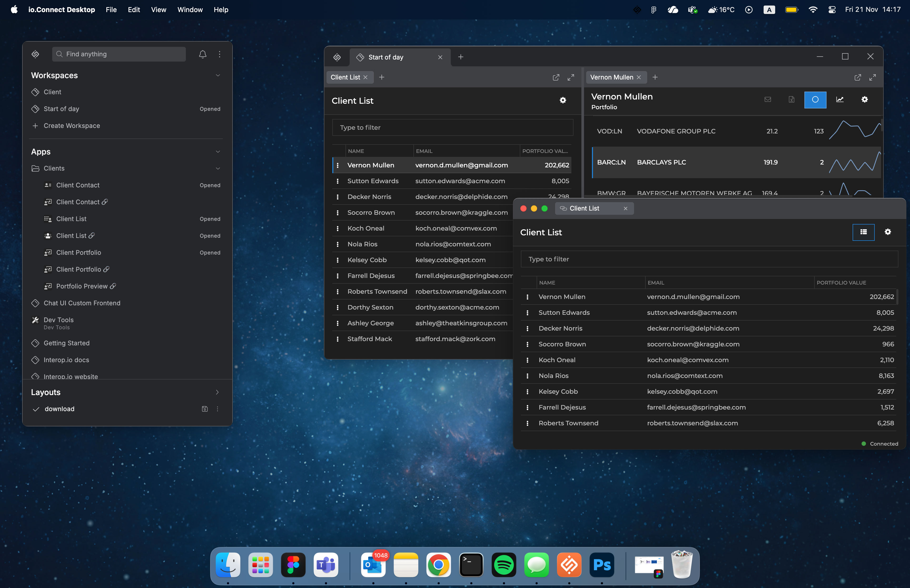This screenshot has height=588, width=910.
Task: Open settings via gear icon in Client List panel
Action: coord(563,100)
